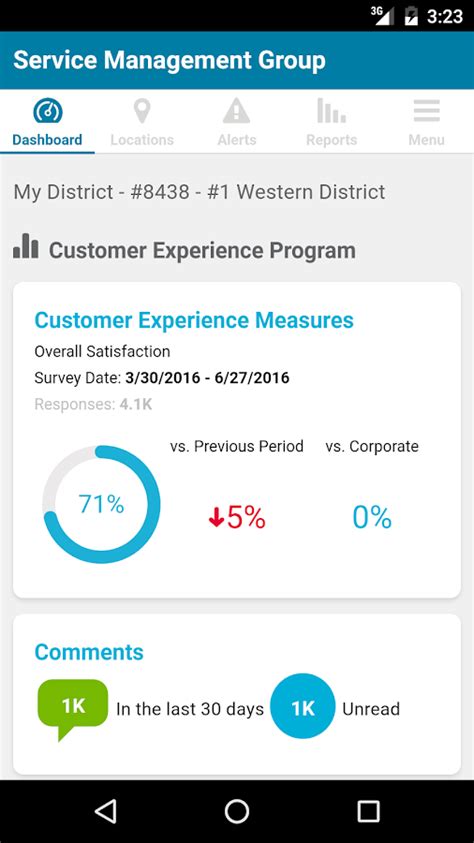Select the My District #8438 Western District header
Screen dimensions: 474x843
pyautogui.click(x=199, y=192)
